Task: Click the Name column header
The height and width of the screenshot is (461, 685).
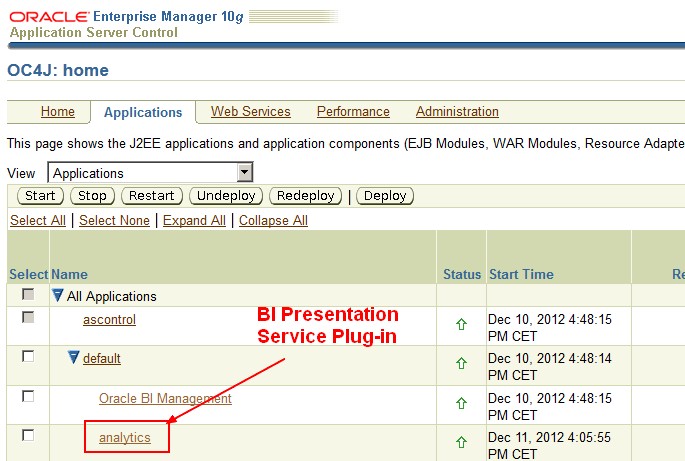Action: [x=69, y=274]
